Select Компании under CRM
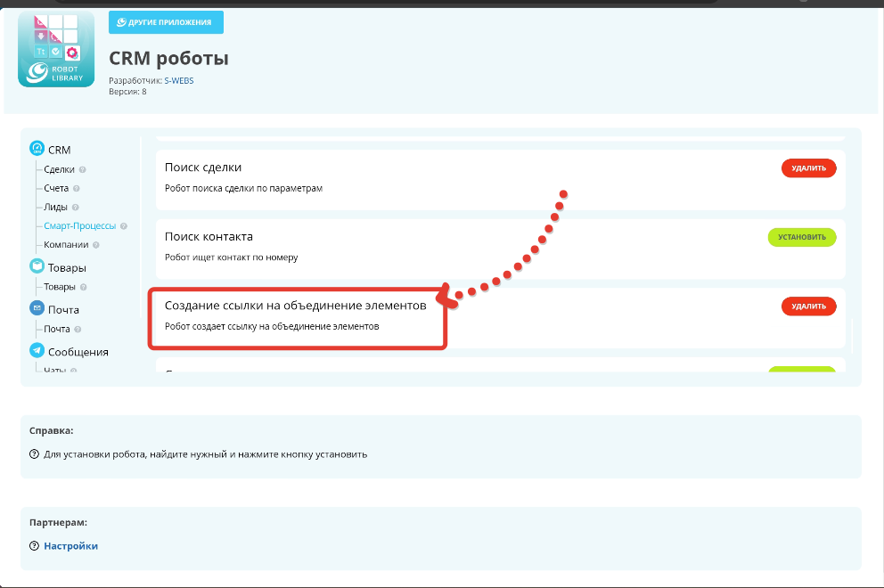Screen dimensions: 884x588 [67, 245]
